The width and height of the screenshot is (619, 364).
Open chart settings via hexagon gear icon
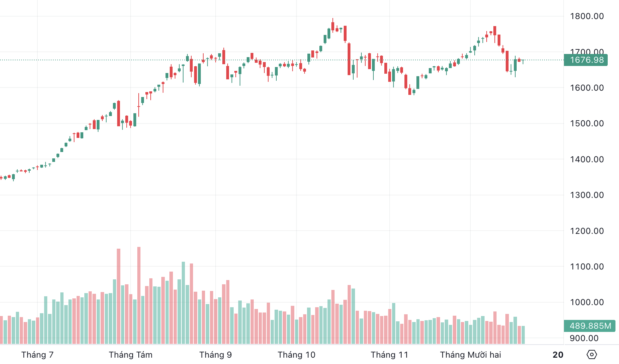591,354
